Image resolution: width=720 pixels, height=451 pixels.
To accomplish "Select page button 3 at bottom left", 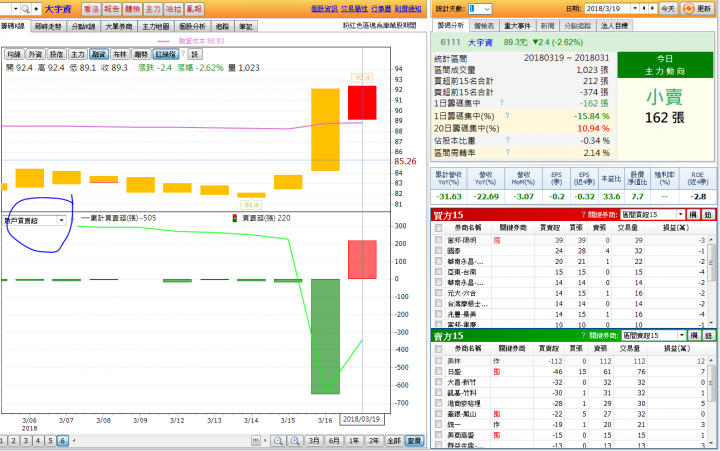I will (x=26, y=440).
